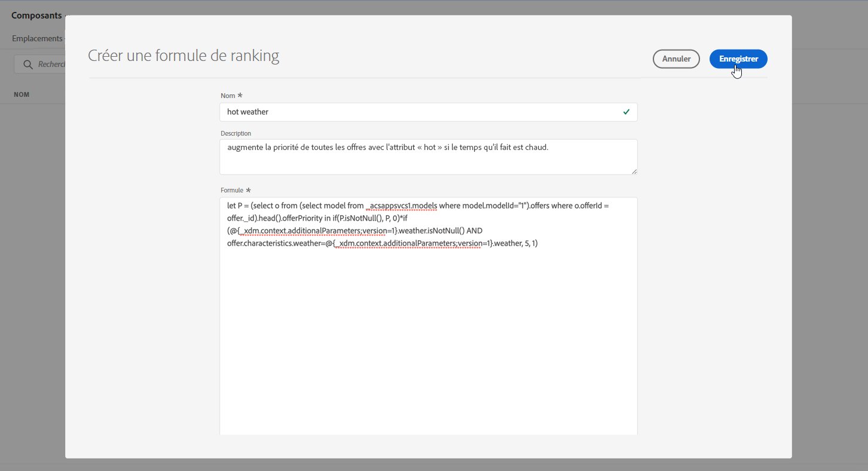Click "offer.characteristics.weather" in the formula text

coord(275,243)
